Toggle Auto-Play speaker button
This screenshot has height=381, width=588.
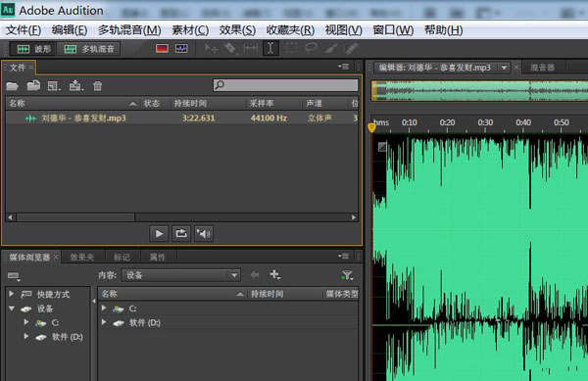[x=204, y=234]
